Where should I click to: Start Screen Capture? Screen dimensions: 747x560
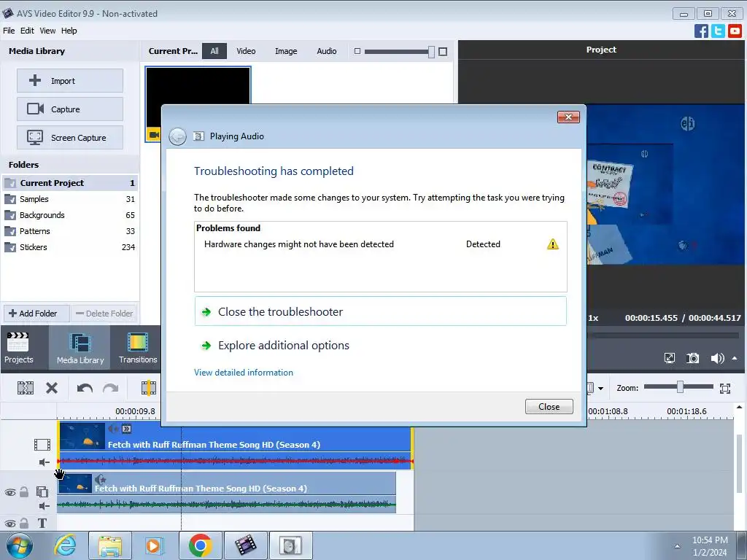(x=70, y=138)
